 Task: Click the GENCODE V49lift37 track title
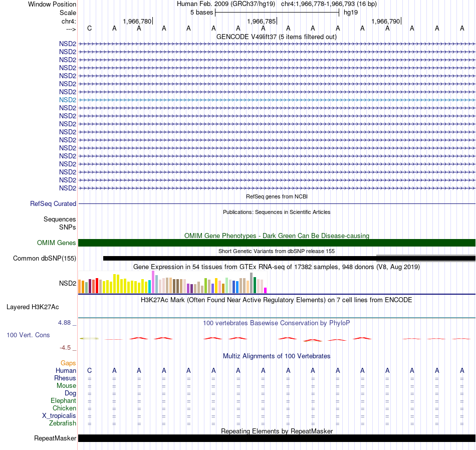pos(276,37)
